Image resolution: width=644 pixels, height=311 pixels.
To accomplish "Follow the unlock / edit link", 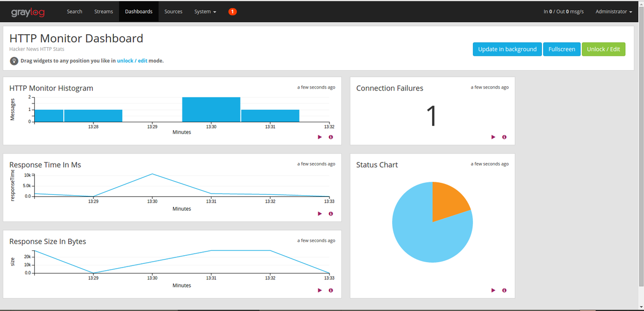I will [x=132, y=61].
